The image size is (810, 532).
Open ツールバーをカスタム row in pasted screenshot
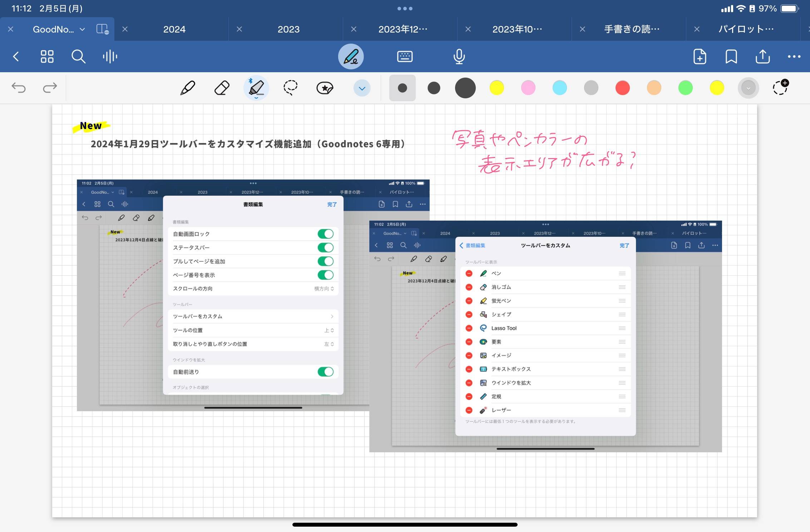click(x=253, y=316)
